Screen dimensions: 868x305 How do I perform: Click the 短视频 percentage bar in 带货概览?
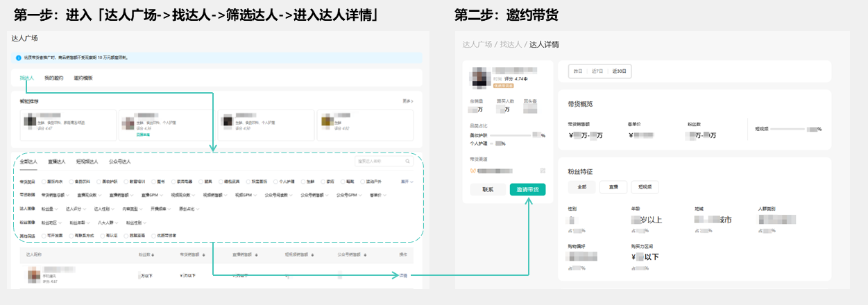point(789,129)
